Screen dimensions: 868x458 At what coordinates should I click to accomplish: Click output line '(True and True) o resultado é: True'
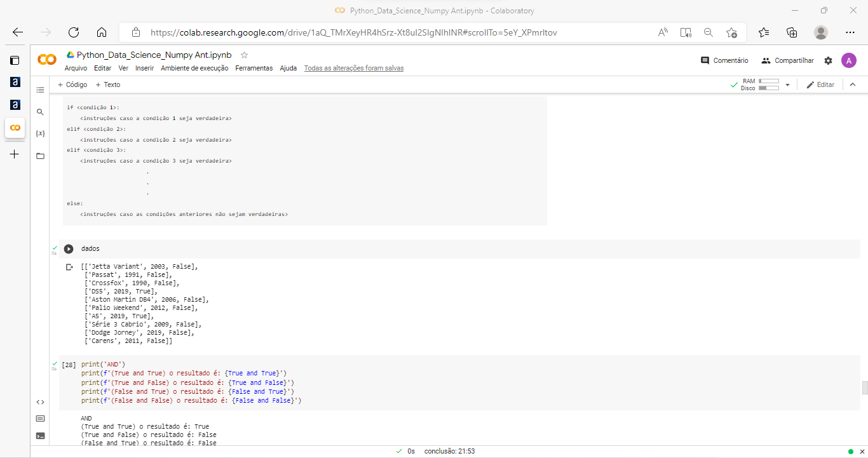click(x=145, y=427)
